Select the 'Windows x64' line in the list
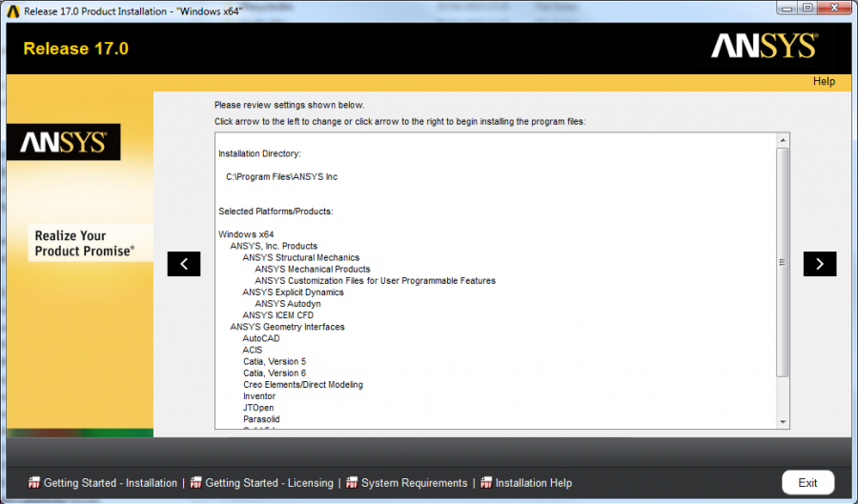Screen dimensions: 858x504 pyautogui.click(x=246, y=234)
